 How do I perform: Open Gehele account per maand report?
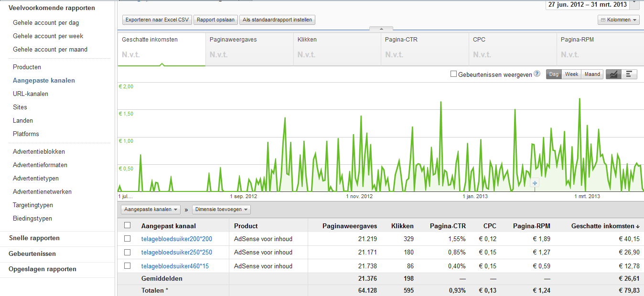tap(50, 49)
